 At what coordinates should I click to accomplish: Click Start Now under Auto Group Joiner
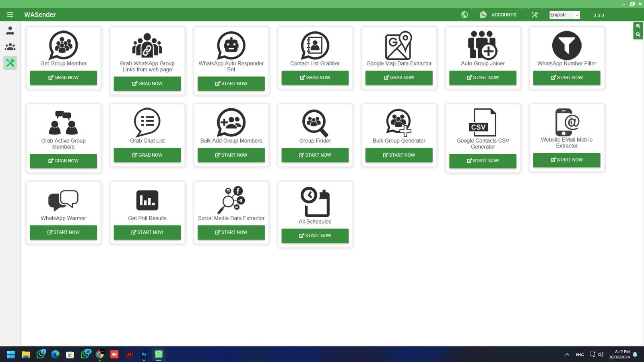(x=483, y=78)
